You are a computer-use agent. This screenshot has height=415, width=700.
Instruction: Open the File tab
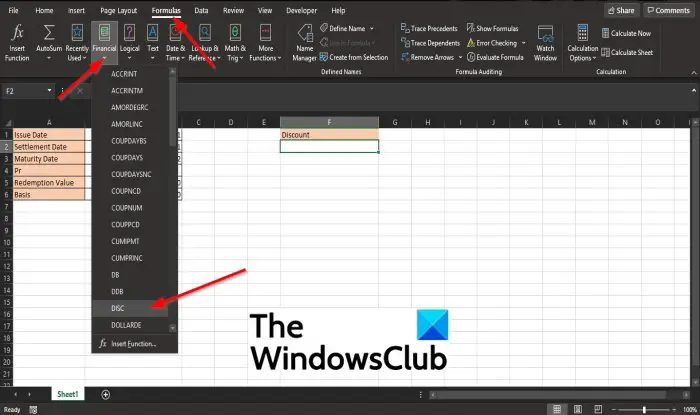(x=13, y=10)
